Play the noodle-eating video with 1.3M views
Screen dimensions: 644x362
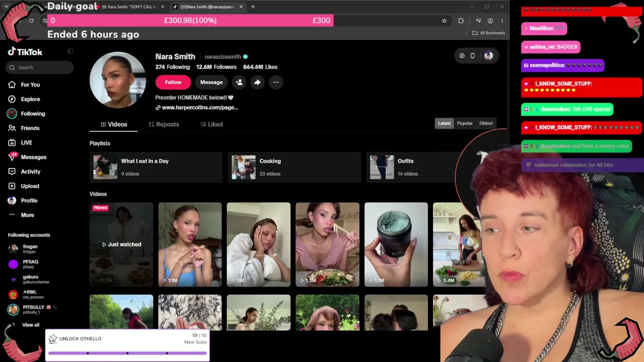[x=328, y=245]
